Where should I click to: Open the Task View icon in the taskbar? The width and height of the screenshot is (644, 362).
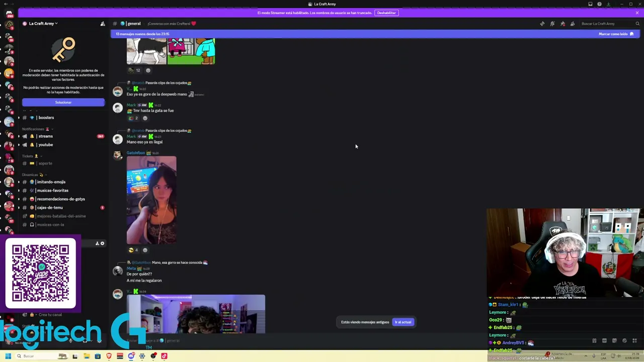[x=75, y=356]
